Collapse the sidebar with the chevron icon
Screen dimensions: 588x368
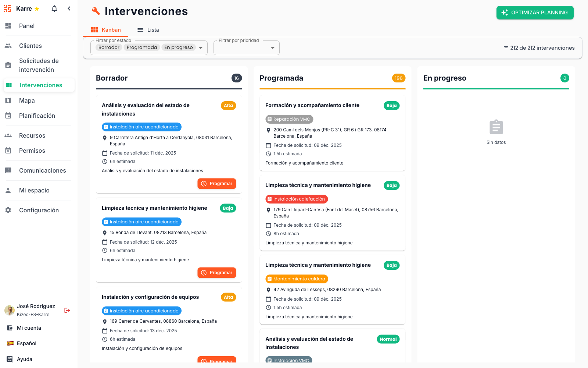[69, 8]
